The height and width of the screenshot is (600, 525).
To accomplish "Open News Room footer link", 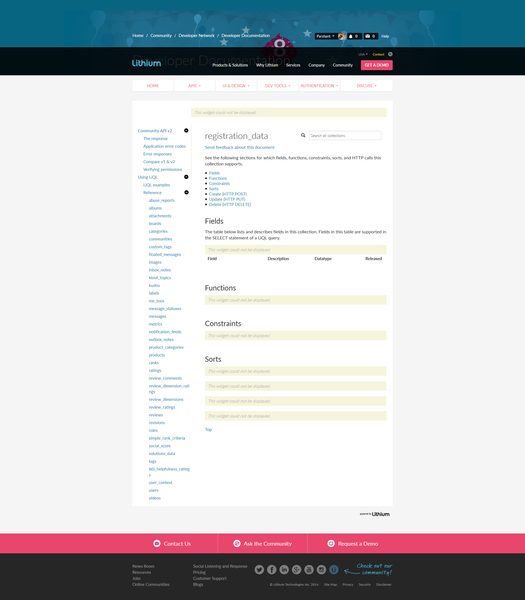I will [143, 566].
